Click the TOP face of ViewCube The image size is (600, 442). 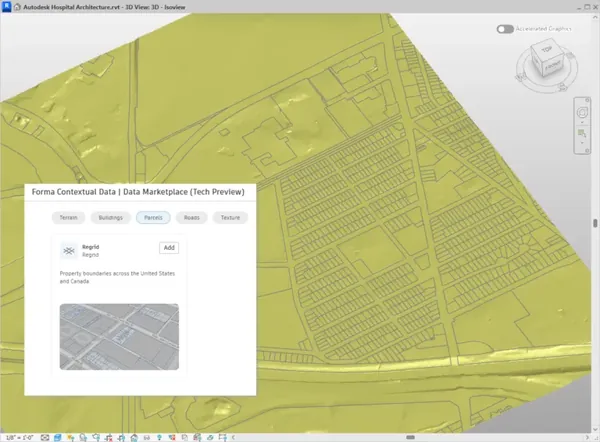[x=546, y=49]
